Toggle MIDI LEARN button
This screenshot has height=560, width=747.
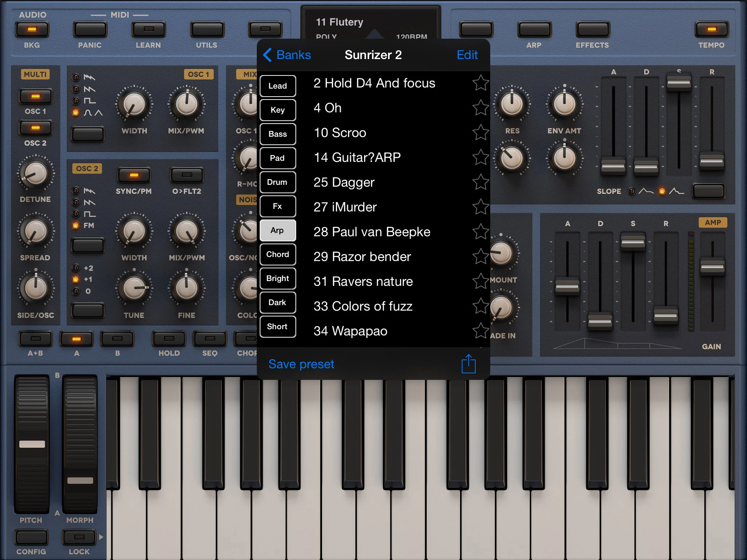149,29
